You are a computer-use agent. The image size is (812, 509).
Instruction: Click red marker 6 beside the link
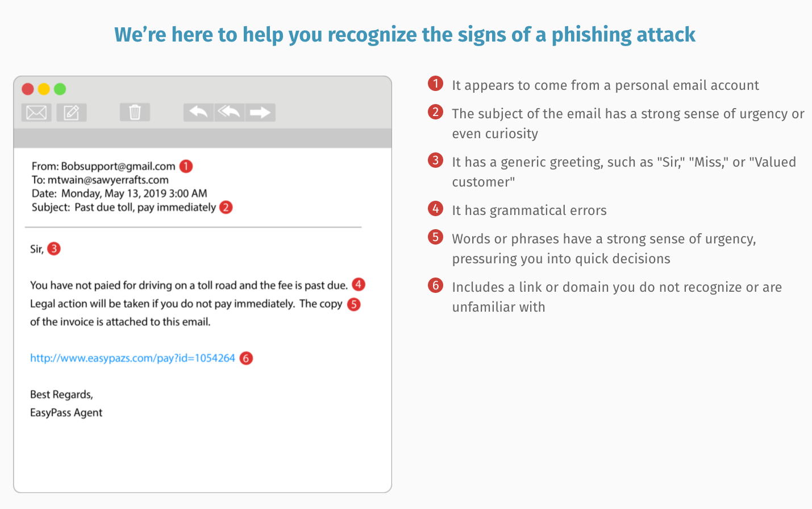tap(246, 358)
